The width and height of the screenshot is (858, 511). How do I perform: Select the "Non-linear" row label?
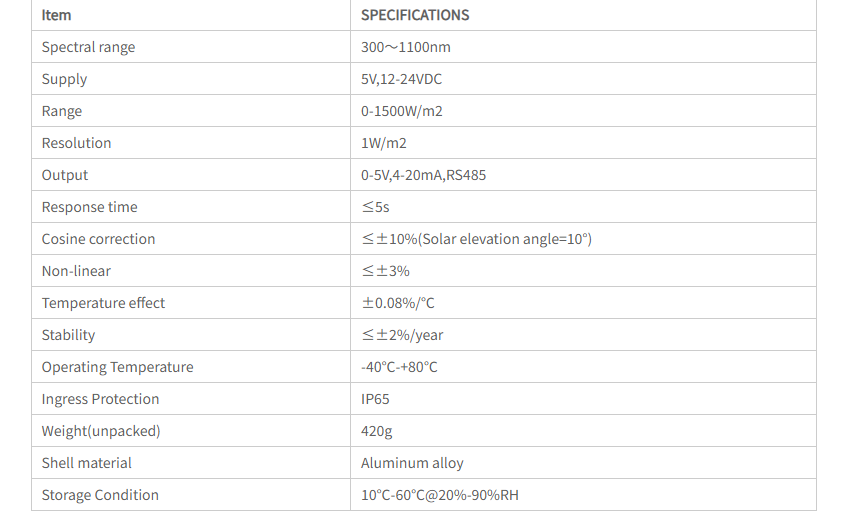pos(76,271)
